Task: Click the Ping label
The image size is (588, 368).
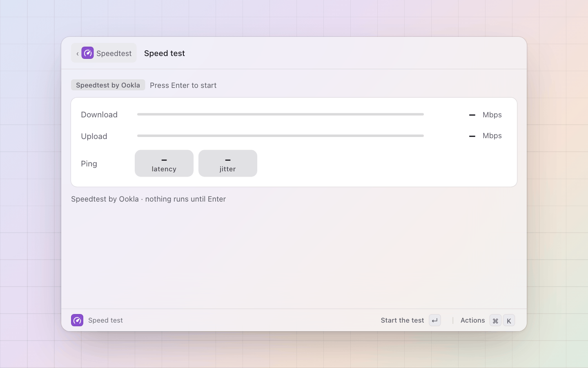Action: coord(89,164)
